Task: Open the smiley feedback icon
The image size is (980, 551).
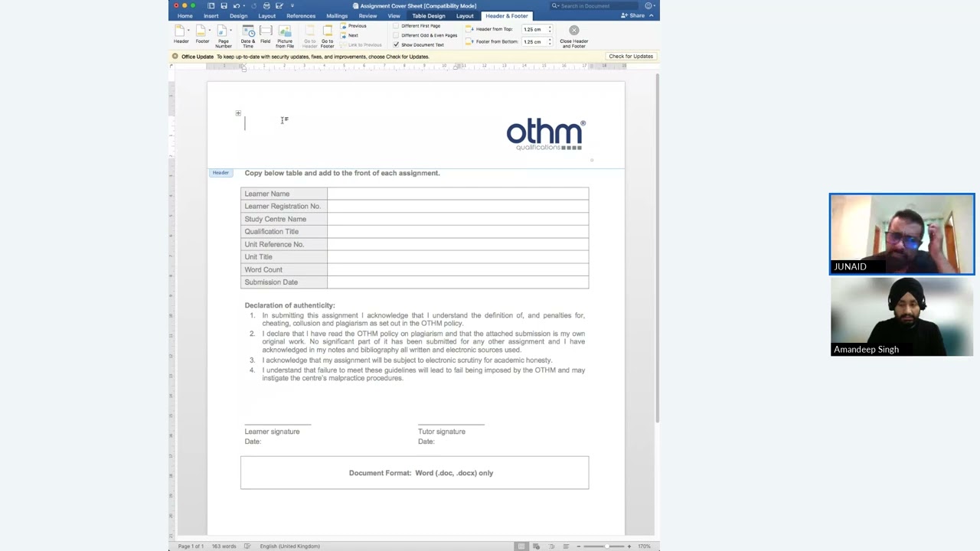Action: pyautogui.click(x=648, y=5)
